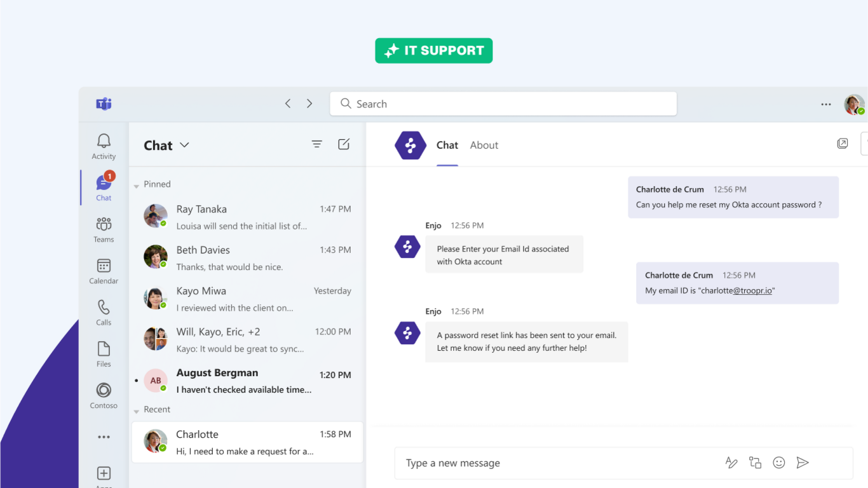This screenshot has height=488, width=868.
Task: Click Charlotte's profile photo in Recent
Action: point(155,441)
